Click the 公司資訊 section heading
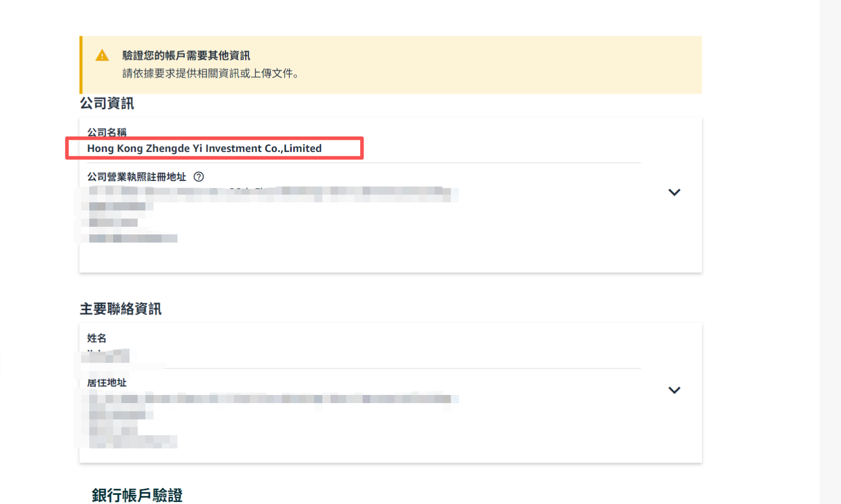The image size is (841, 504). 107,103
